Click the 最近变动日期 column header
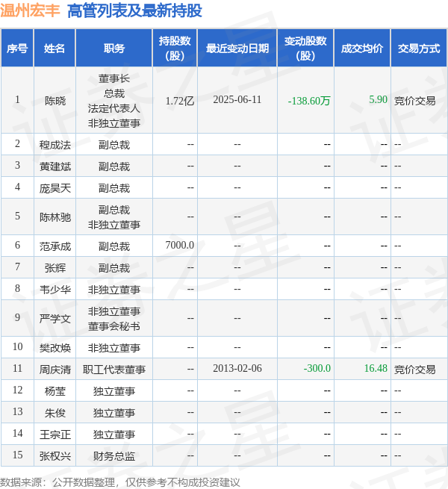448x489 pixels. [237, 49]
